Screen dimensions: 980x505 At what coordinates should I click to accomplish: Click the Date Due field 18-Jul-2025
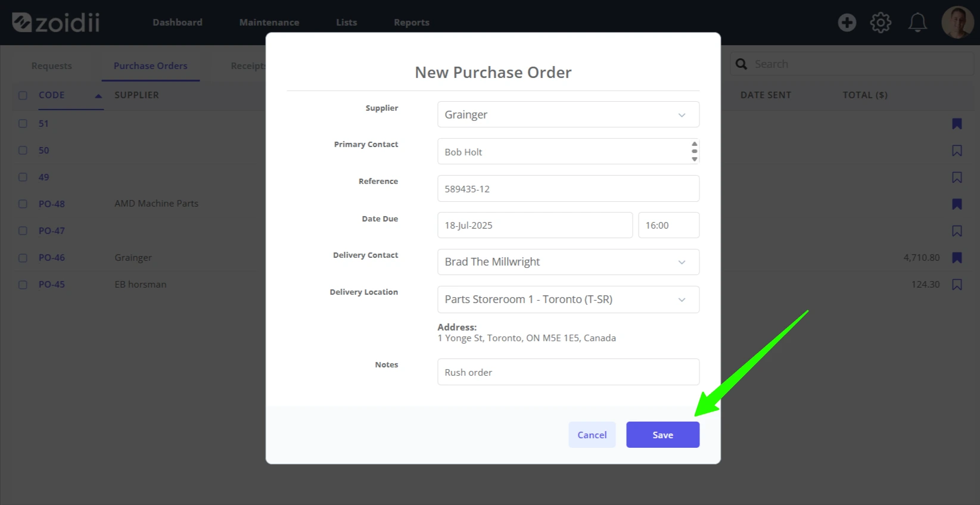(x=535, y=225)
